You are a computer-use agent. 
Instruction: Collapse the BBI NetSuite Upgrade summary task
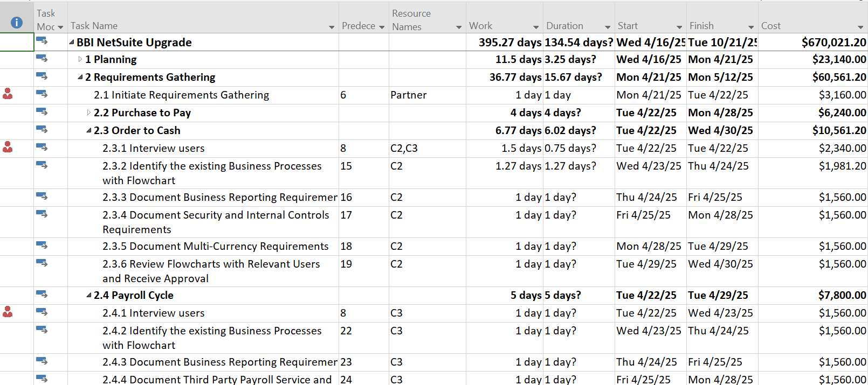72,42
